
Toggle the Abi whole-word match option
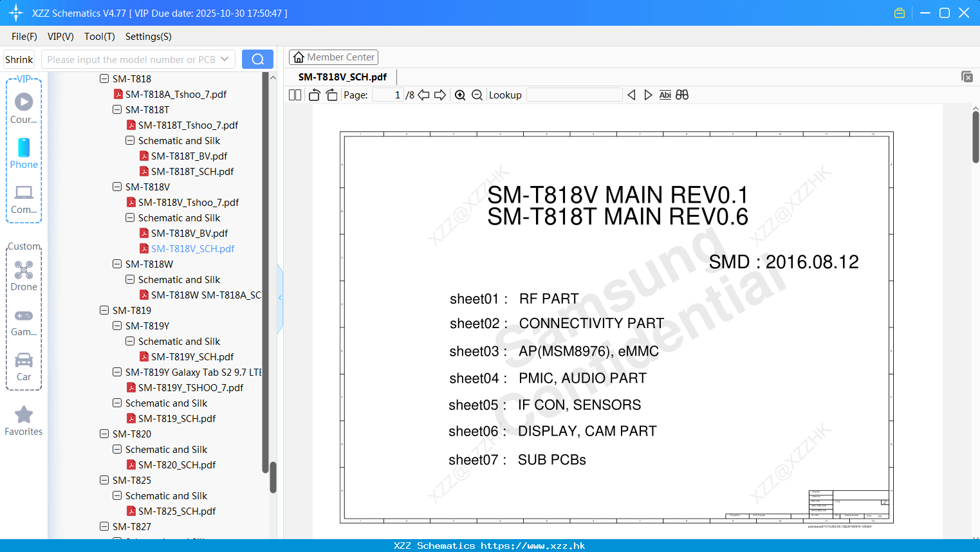[665, 95]
